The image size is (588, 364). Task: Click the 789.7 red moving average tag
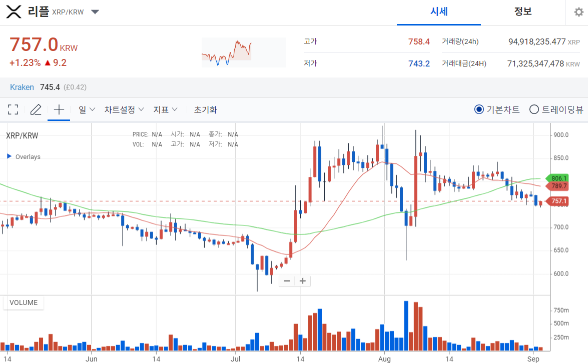coord(557,186)
